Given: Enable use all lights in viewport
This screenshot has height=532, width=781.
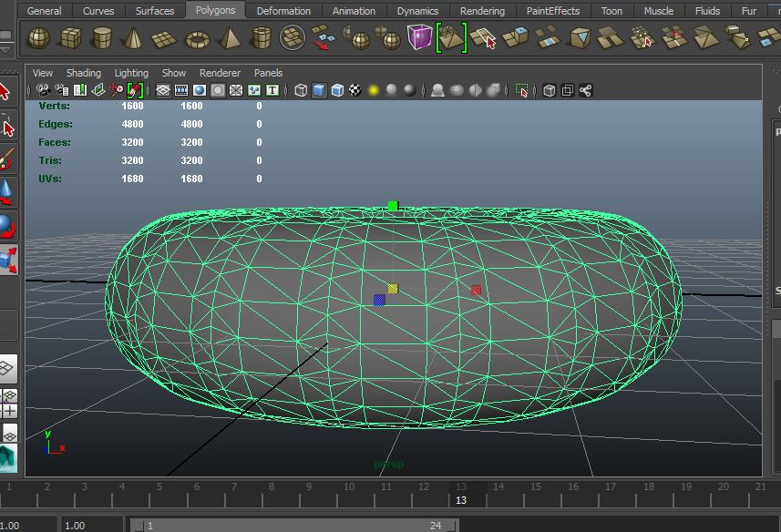Looking at the screenshot, I should pyautogui.click(x=374, y=90).
